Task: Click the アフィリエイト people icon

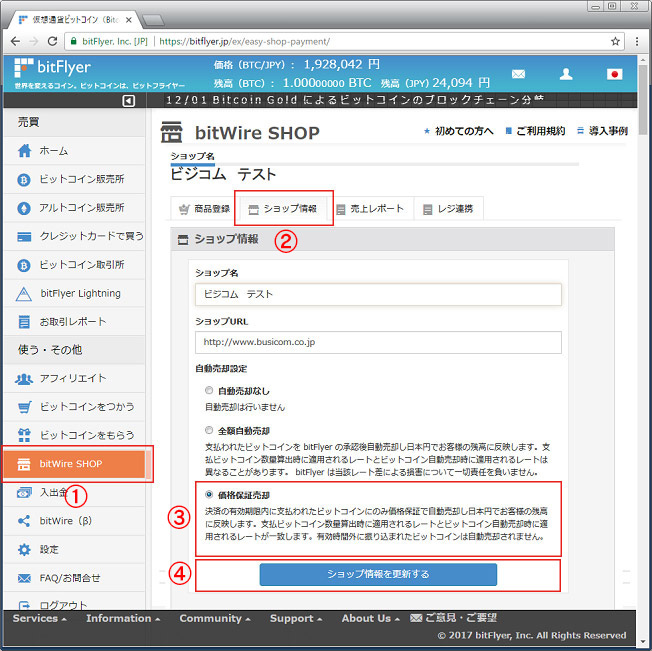Action: [24, 379]
